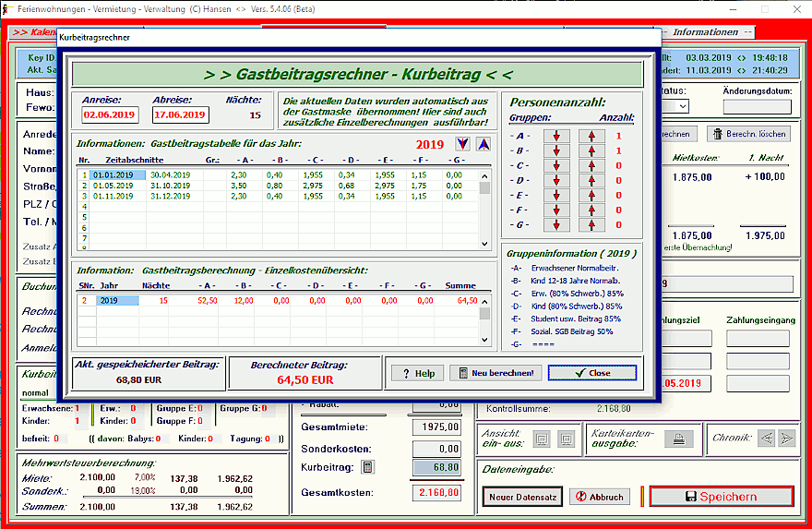812x529 pixels.
Task: Click the Chronik back arrow
Action: point(766,439)
